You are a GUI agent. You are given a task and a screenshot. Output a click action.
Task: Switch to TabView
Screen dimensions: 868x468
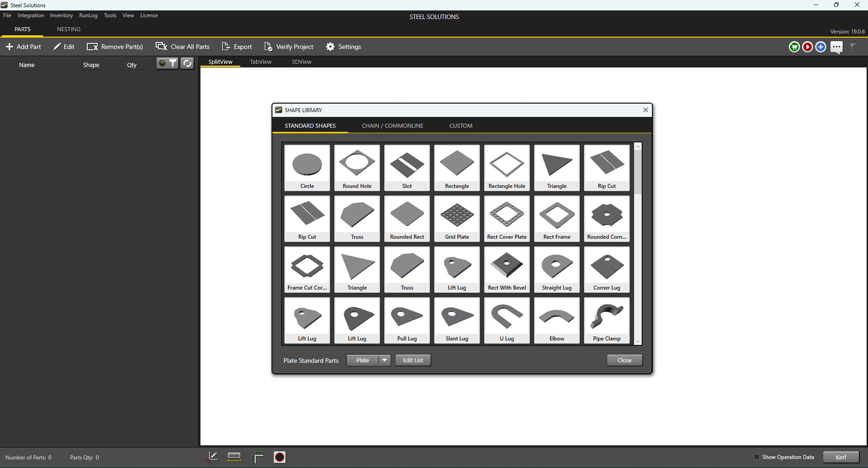pyautogui.click(x=261, y=62)
